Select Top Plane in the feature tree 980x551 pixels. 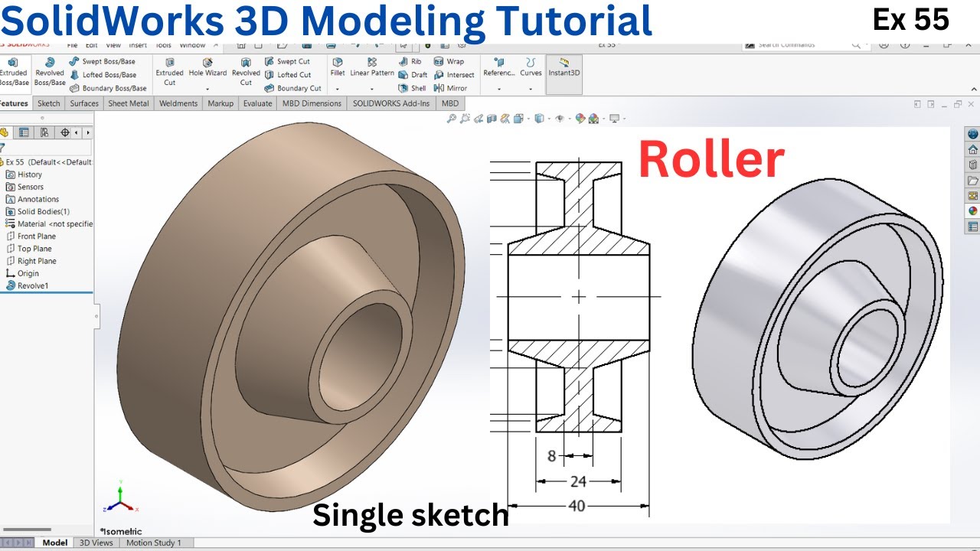(x=28, y=248)
